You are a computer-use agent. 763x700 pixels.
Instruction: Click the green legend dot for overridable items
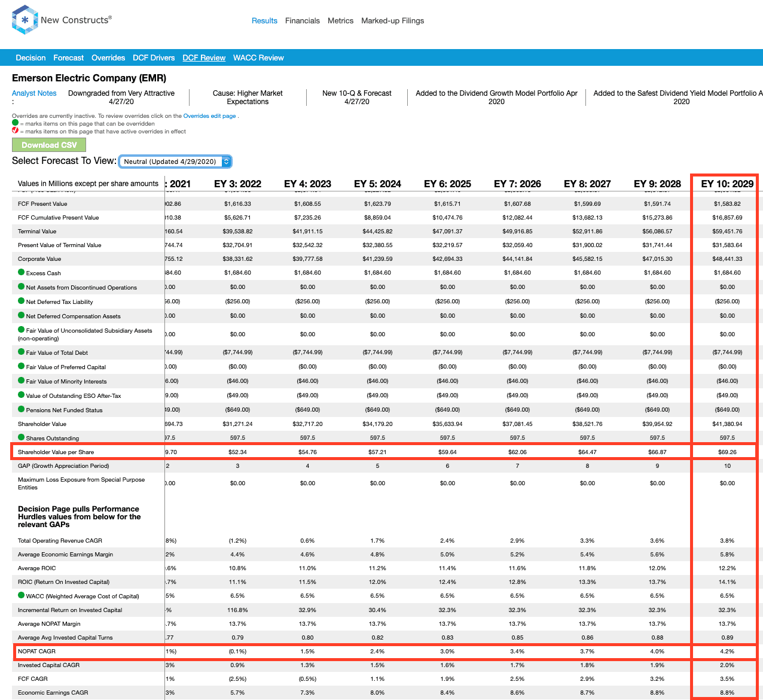16,123
